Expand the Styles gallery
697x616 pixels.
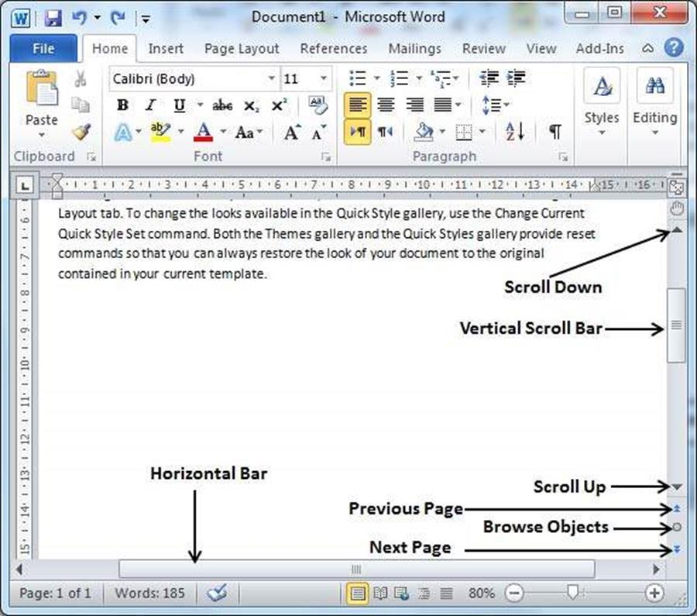click(602, 102)
